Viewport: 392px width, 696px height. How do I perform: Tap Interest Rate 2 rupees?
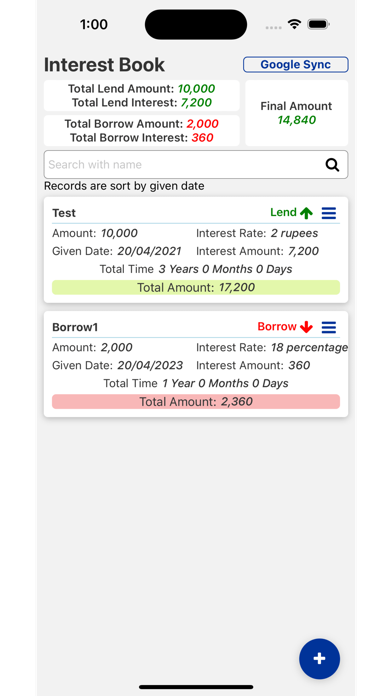[257, 233]
